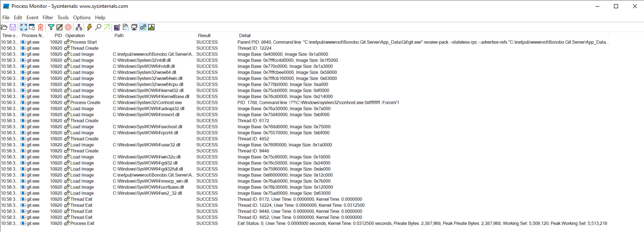Select the Load Image row for wow64cpu.dll
This screenshot has height=232, width=644.
pyautogui.click(x=306, y=84)
